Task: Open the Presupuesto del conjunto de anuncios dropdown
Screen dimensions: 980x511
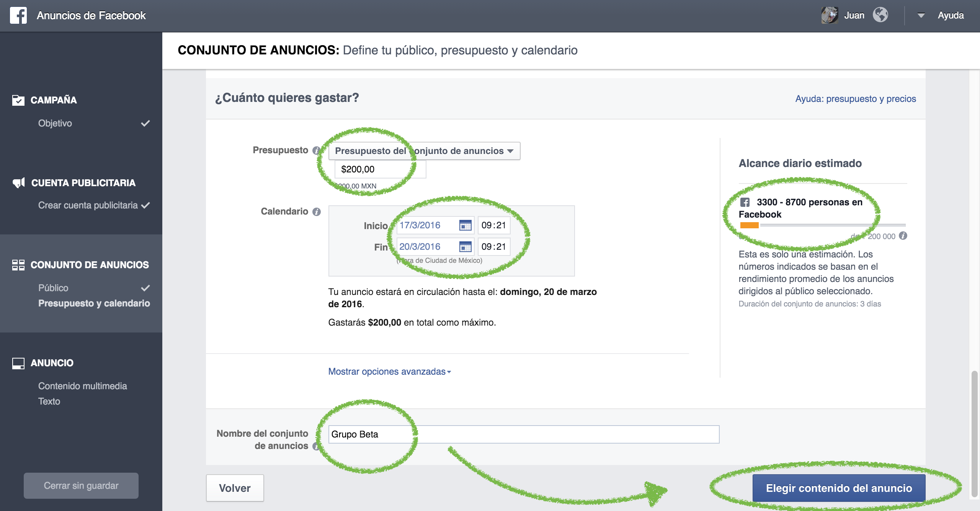Action: pyautogui.click(x=424, y=151)
